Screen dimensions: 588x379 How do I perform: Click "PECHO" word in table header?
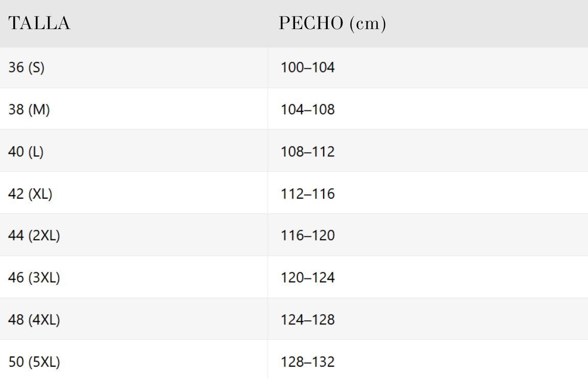(312, 23)
